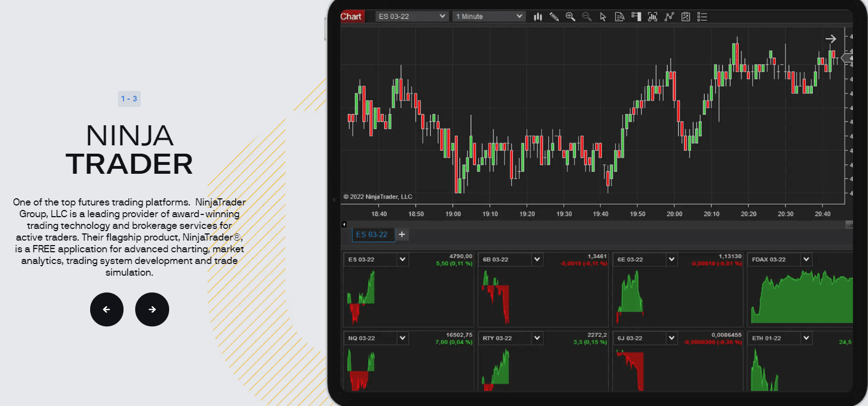The height and width of the screenshot is (406, 868).
Task: Click the bar style candlestick icon
Action: (x=538, y=17)
